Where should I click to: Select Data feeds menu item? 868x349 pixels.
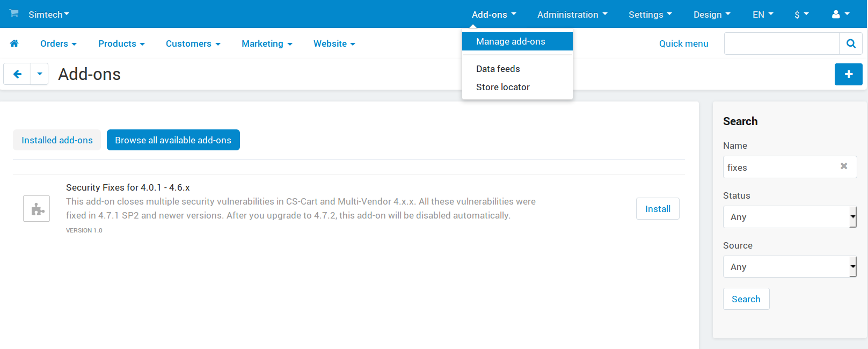[x=517, y=69]
